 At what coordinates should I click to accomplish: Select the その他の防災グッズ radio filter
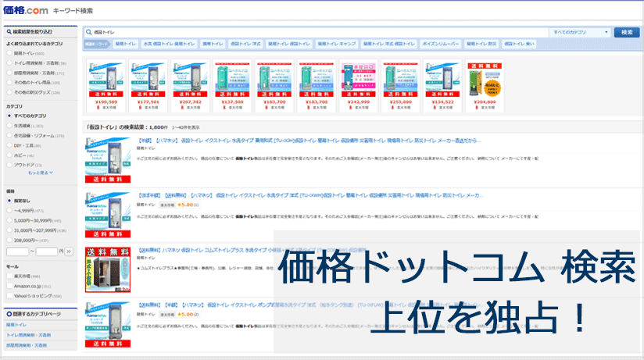click(x=9, y=92)
